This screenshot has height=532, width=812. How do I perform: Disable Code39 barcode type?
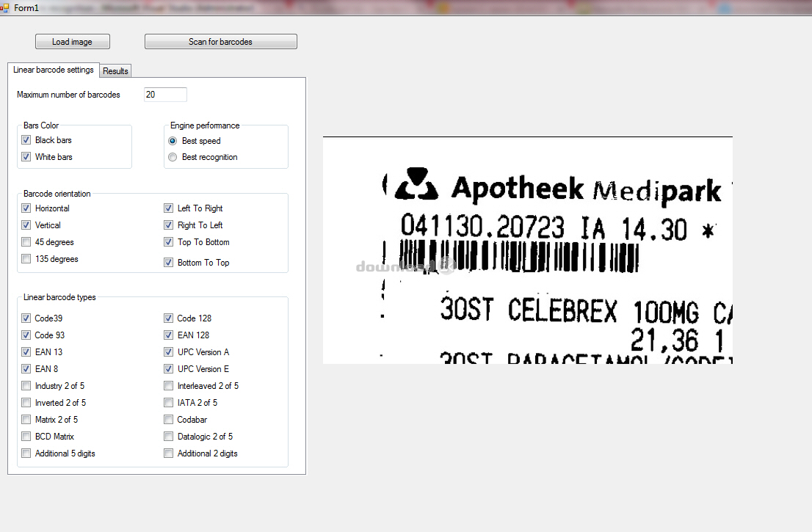(x=26, y=318)
